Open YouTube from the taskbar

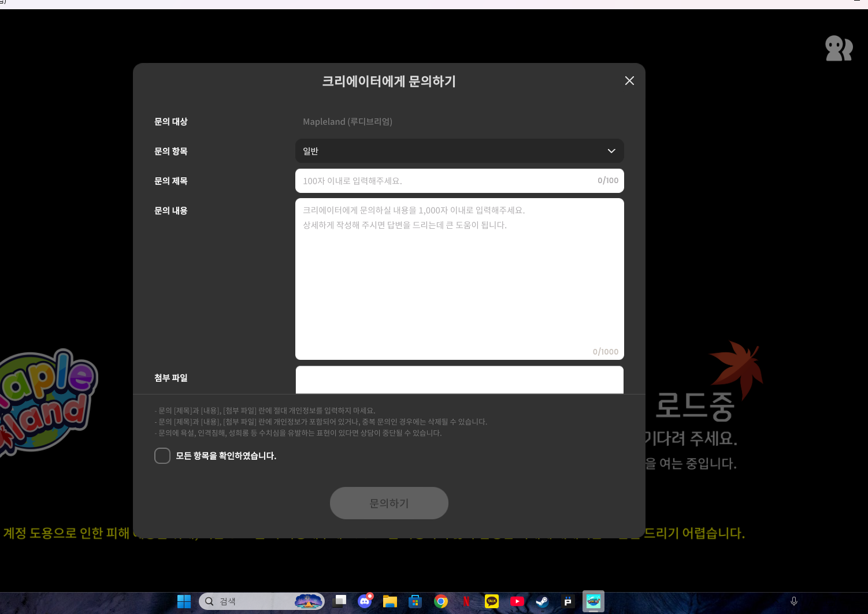coord(517,601)
